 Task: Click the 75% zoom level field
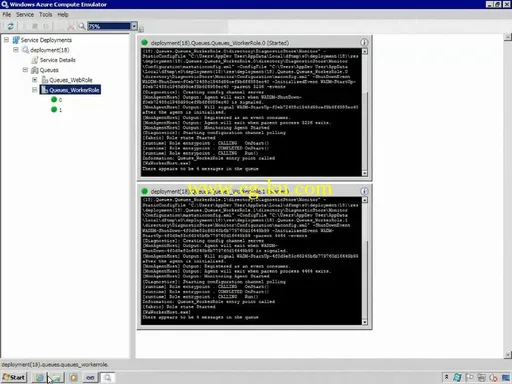pos(109,26)
